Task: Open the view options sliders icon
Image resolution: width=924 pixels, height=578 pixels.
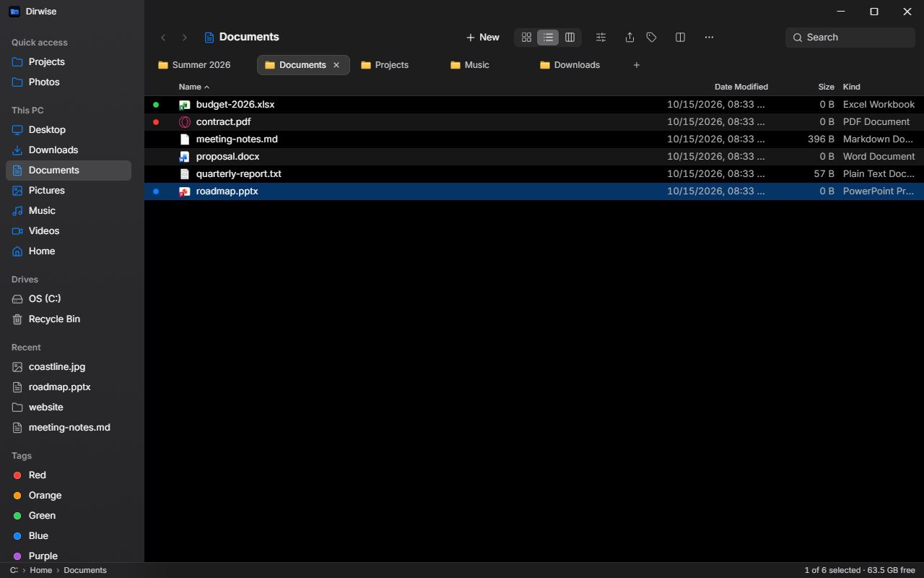Action: (601, 38)
